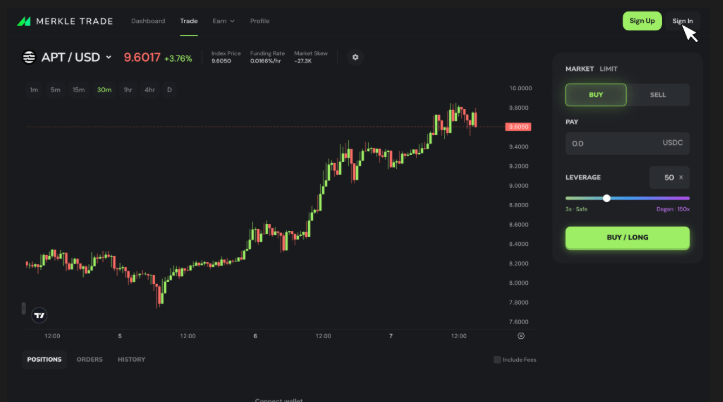
Task: Select the SELL side toggle
Action: tap(658, 95)
